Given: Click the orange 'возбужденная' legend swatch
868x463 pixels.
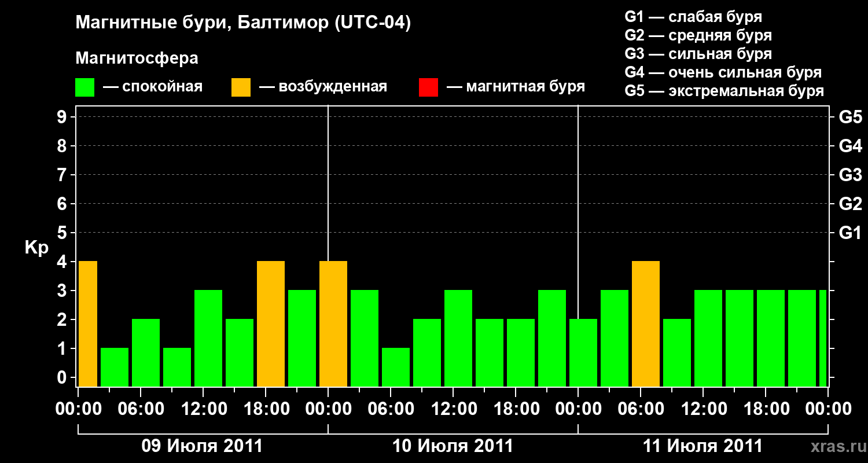Looking at the screenshot, I should pyautogui.click(x=241, y=87).
